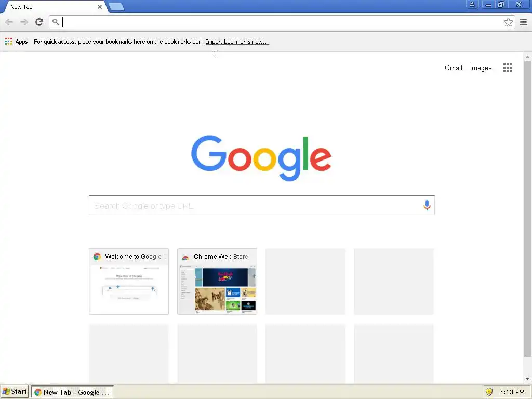Click the Search Google or type URL box
This screenshot has height=399, width=532.
pos(262,205)
